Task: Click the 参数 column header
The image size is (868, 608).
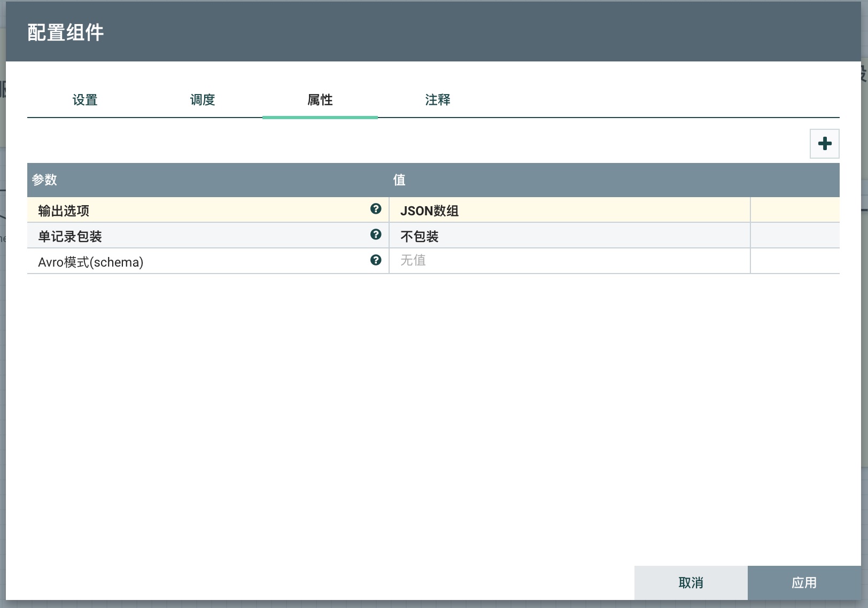Action: click(x=44, y=180)
